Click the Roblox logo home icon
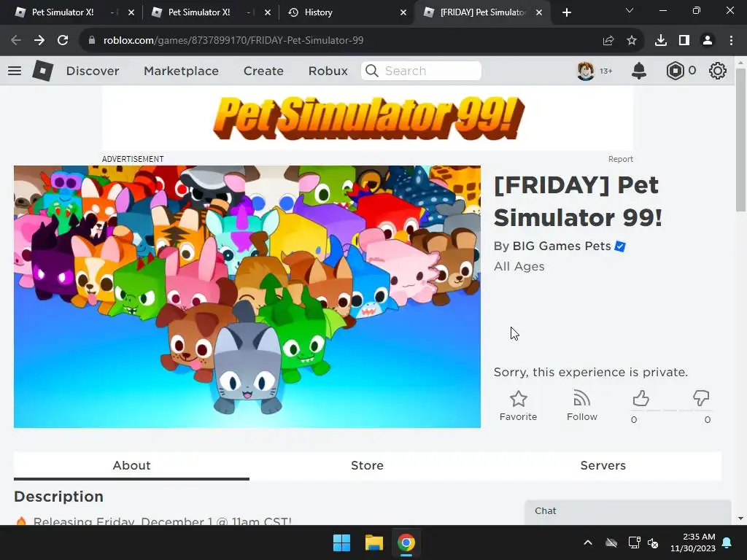The height and width of the screenshot is (560, 747). click(x=43, y=71)
